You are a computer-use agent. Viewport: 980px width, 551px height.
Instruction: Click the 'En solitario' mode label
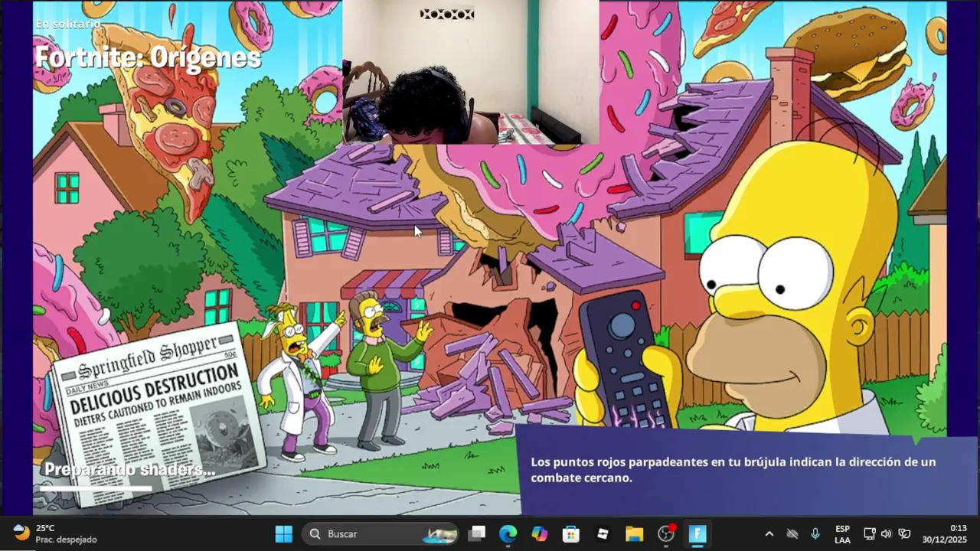click(x=68, y=24)
